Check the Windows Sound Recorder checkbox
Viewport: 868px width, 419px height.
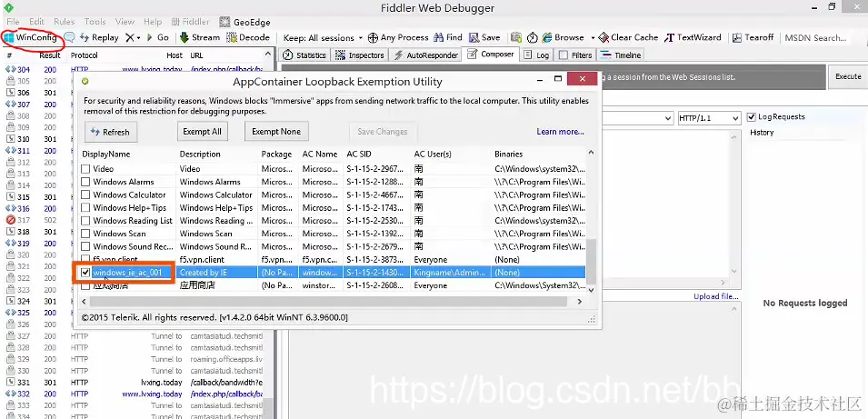[x=85, y=246]
